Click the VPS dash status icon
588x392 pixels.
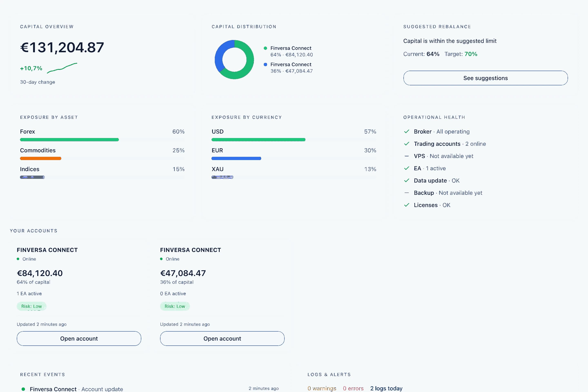(406, 156)
